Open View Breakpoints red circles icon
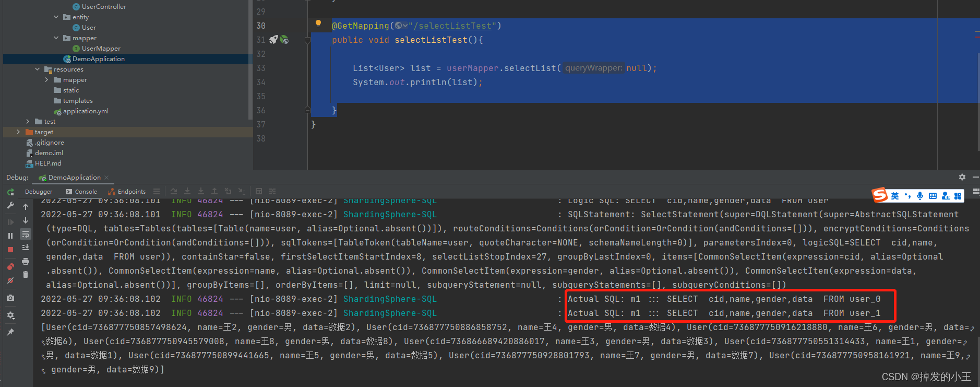This screenshot has height=387, width=980. (x=10, y=267)
